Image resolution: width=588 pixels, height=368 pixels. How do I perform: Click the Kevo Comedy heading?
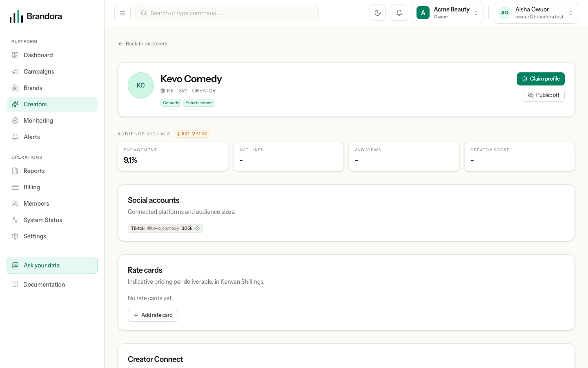[191, 79]
